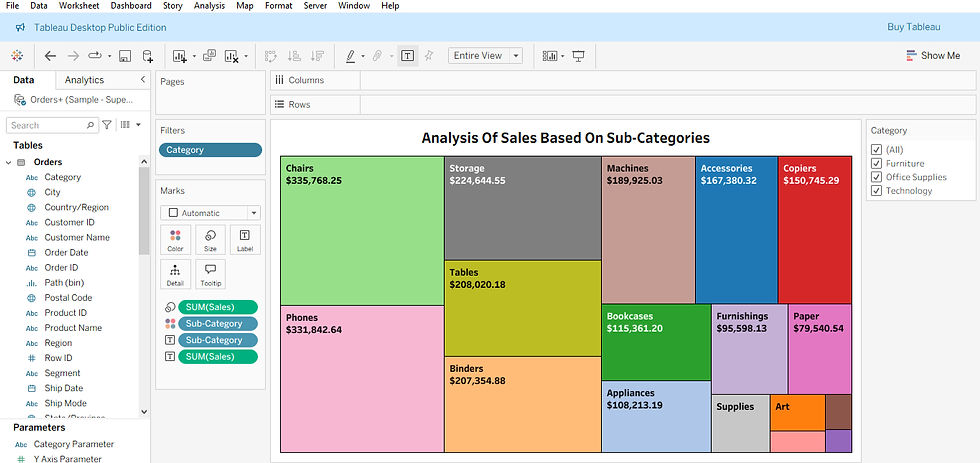This screenshot has width=980, height=463.
Task: Click the Columns shelf
Action: pos(623,80)
